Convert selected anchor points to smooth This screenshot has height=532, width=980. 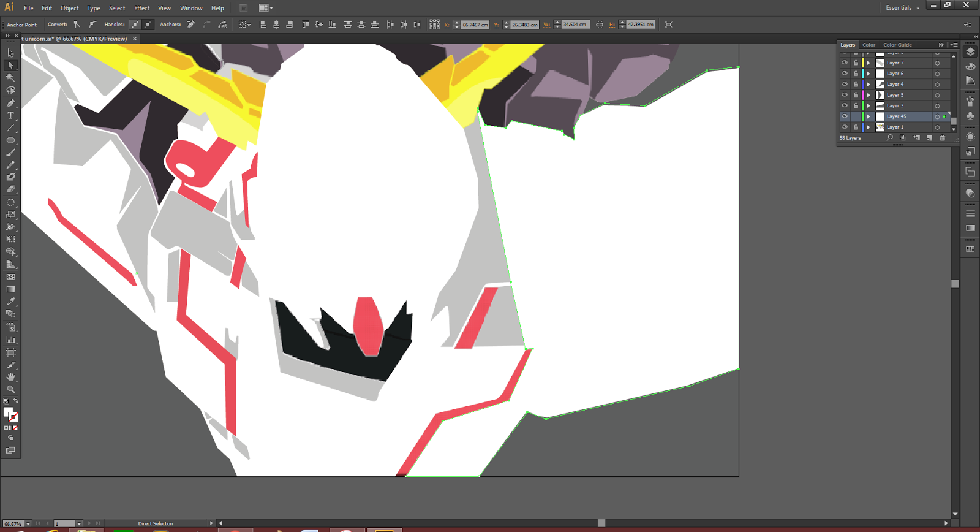[92, 25]
